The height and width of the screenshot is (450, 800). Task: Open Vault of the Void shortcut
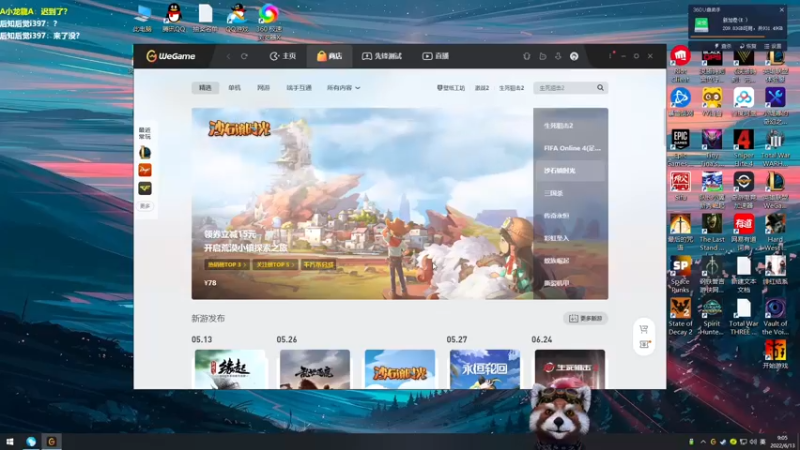776,317
